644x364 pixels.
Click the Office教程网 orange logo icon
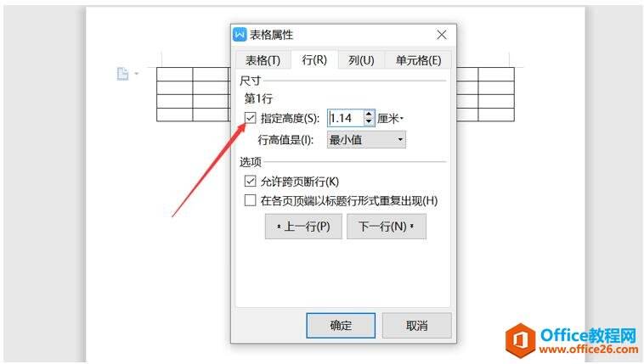coord(520,340)
